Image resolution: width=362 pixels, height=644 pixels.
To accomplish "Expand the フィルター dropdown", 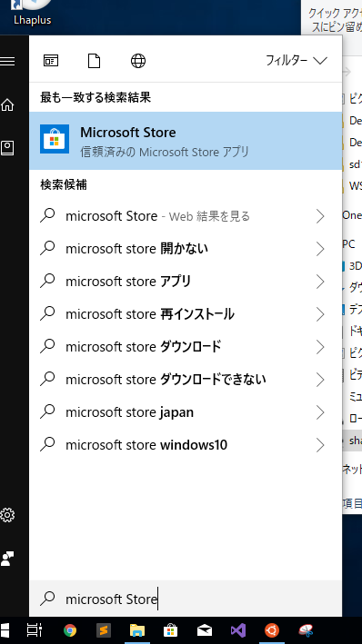I will [297, 61].
